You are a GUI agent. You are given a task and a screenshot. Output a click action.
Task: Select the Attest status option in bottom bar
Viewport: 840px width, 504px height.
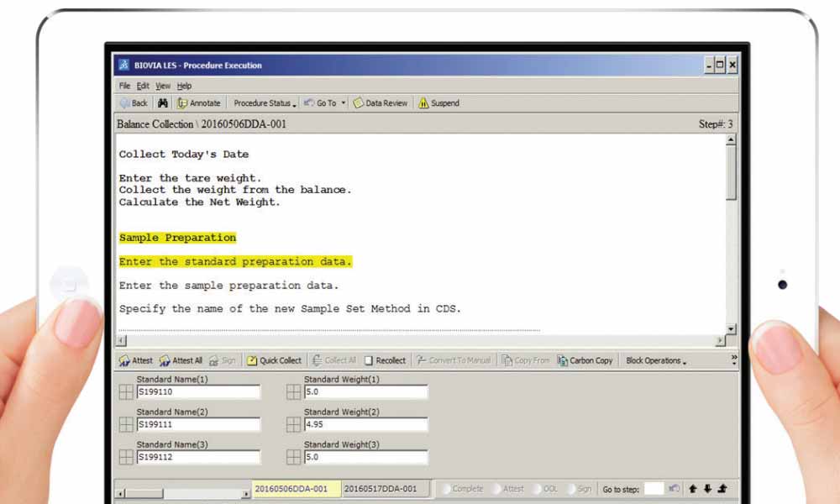507,489
